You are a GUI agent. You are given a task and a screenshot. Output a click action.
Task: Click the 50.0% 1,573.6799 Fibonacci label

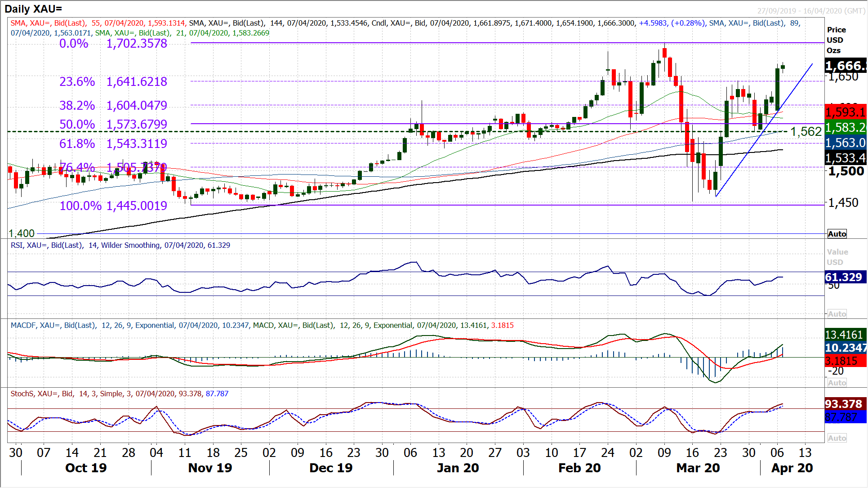(113, 125)
